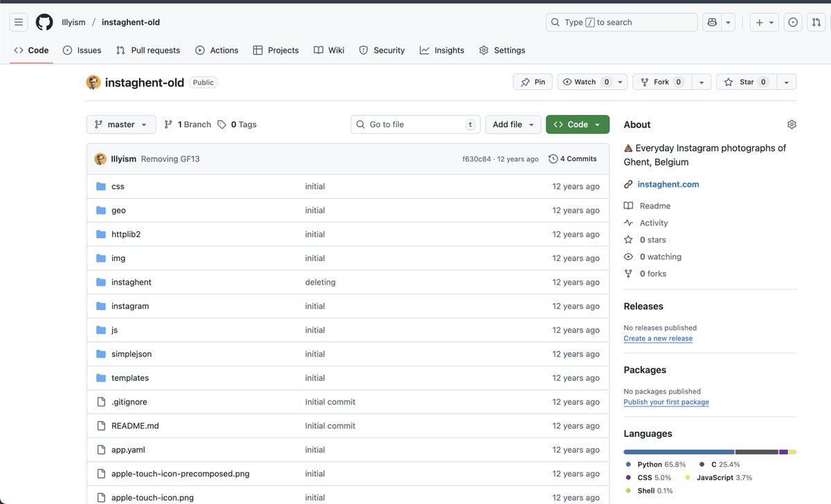This screenshot has height=504, width=831.
Task: Click the simplejson folder icon
Action: click(101, 354)
